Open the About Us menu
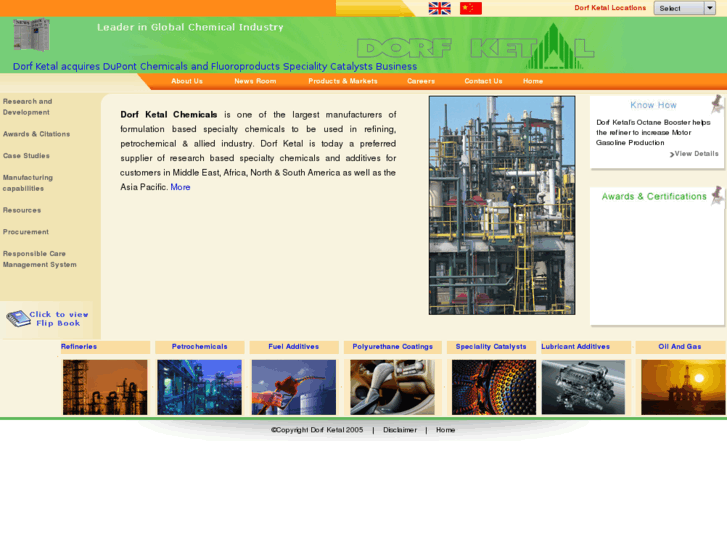This screenshot has height=545, width=727. (x=187, y=81)
